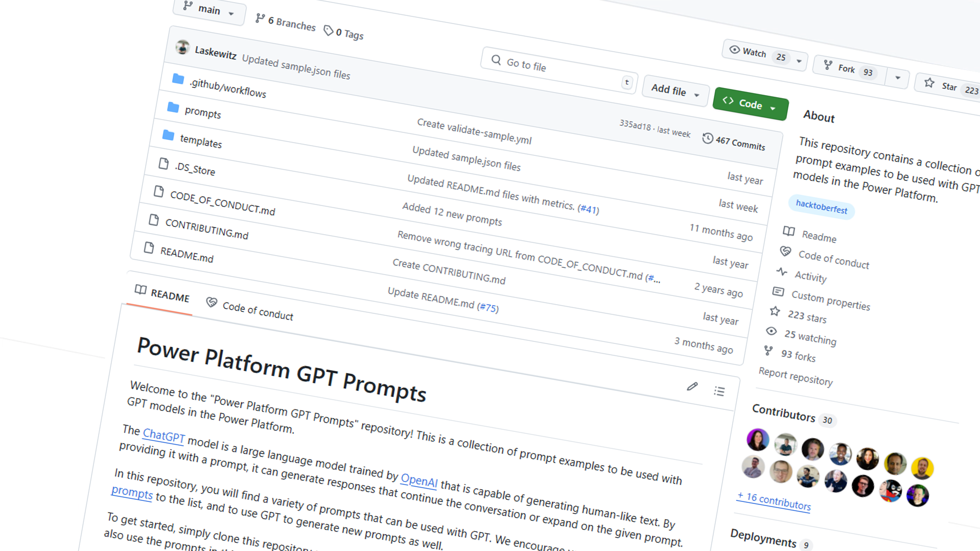Open the hacktoberfest topic link
The height and width of the screenshot is (551, 980).
click(x=821, y=206)
